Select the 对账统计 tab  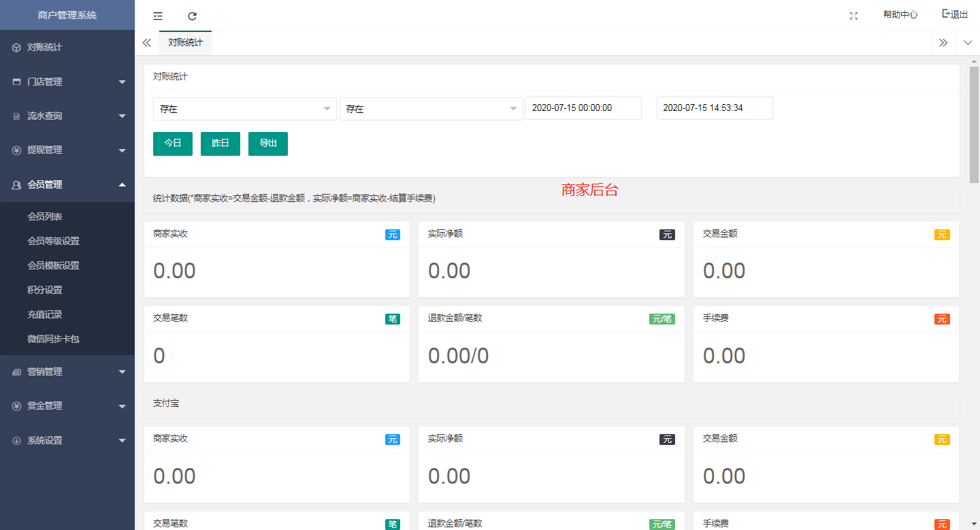coord(186,42)
